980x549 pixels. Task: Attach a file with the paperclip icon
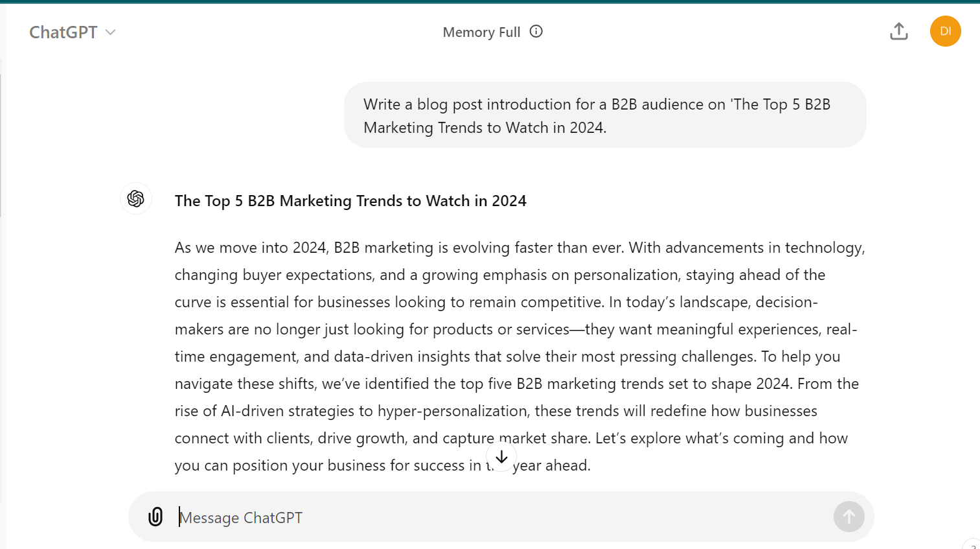pos(155,517)
